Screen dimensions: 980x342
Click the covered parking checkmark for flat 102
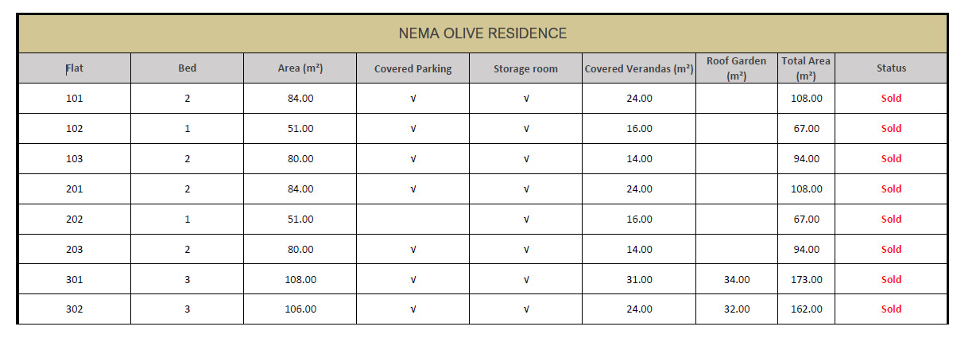(413, 129)
